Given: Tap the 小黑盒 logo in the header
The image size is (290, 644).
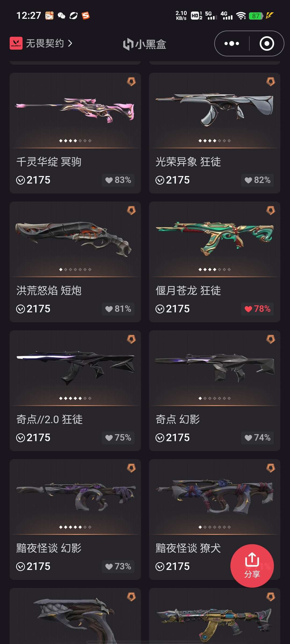Looking at the screenshot, I should tap(145, 44).
